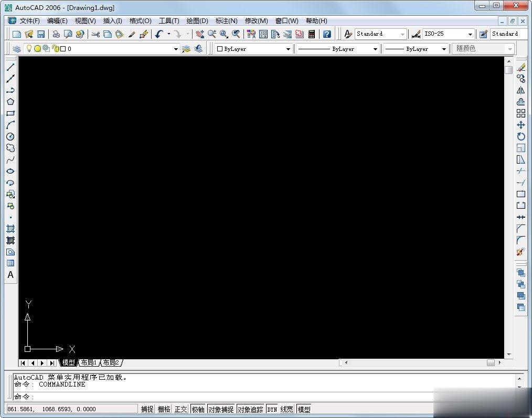The height and width of the screenshot is (418, 532).
Task: Select the Mirror tool
Action: coord(521,90)
